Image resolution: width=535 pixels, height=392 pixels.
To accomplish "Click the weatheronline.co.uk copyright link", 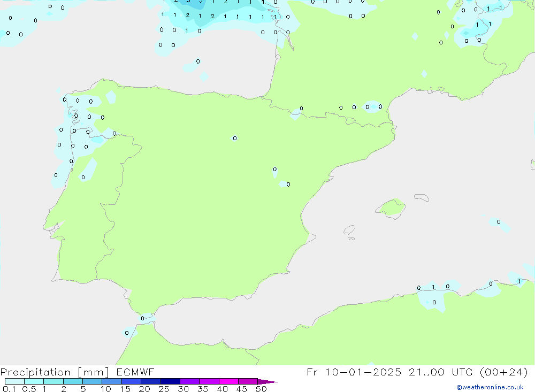I will point(490,387).
